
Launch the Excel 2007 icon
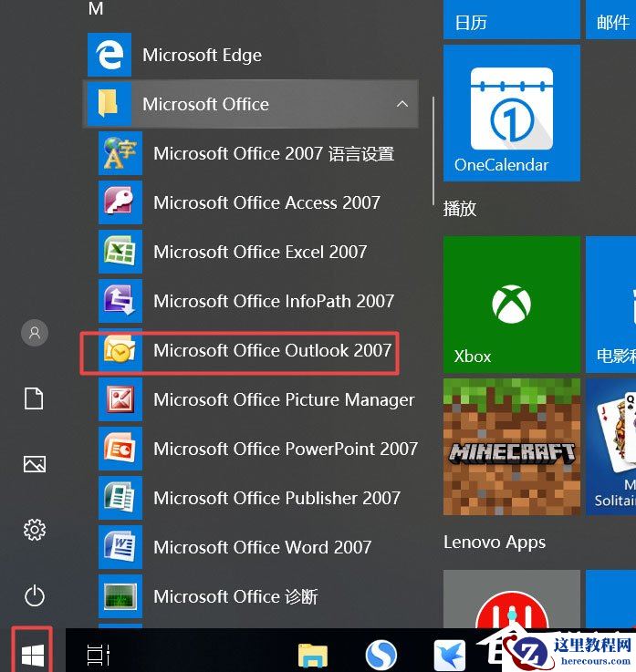(120, 252)
